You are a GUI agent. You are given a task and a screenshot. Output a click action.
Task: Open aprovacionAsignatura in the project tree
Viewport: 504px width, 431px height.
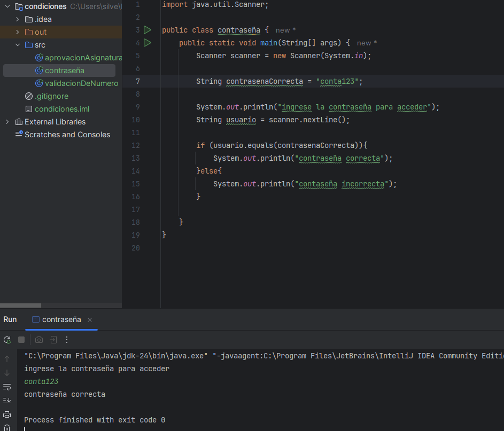83,58
